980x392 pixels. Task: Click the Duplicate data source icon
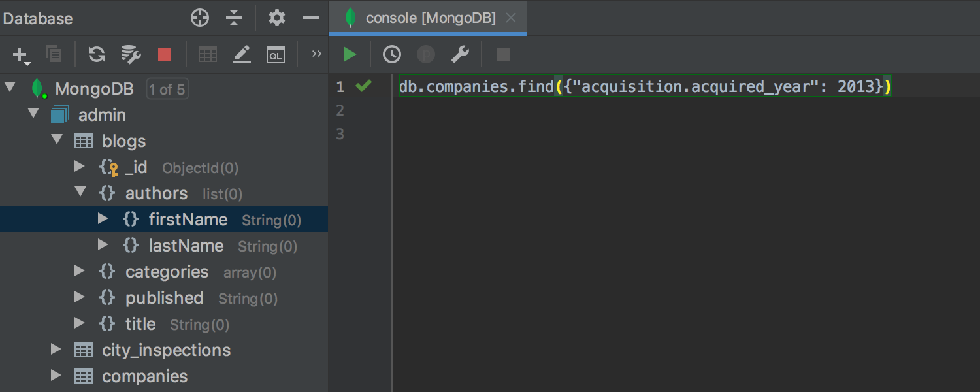pyautogui.click(x=54, y=54)
